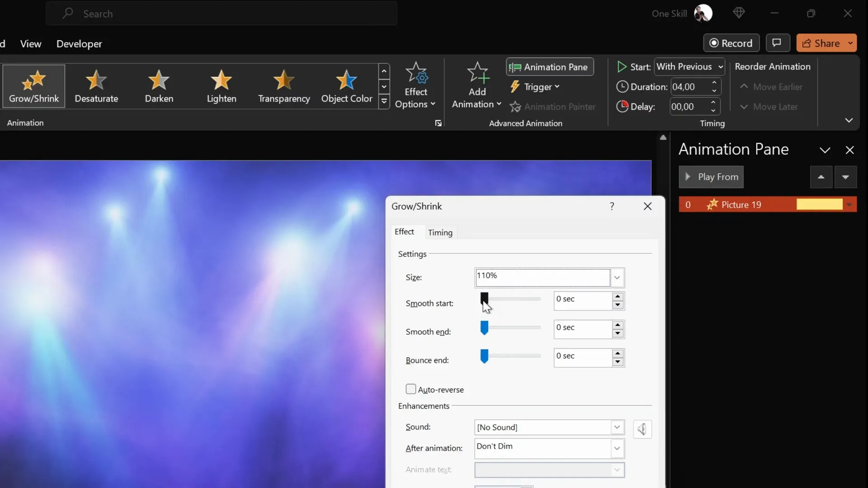Toggle the Animation Pane button in ribbon
868x488 pixels.
(x=550, y=67)
